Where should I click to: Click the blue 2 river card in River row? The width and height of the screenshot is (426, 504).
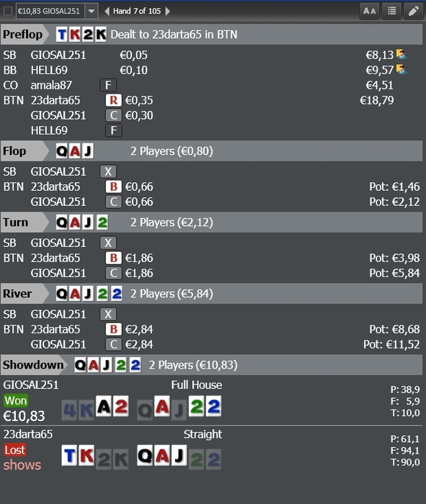point(117,294)
